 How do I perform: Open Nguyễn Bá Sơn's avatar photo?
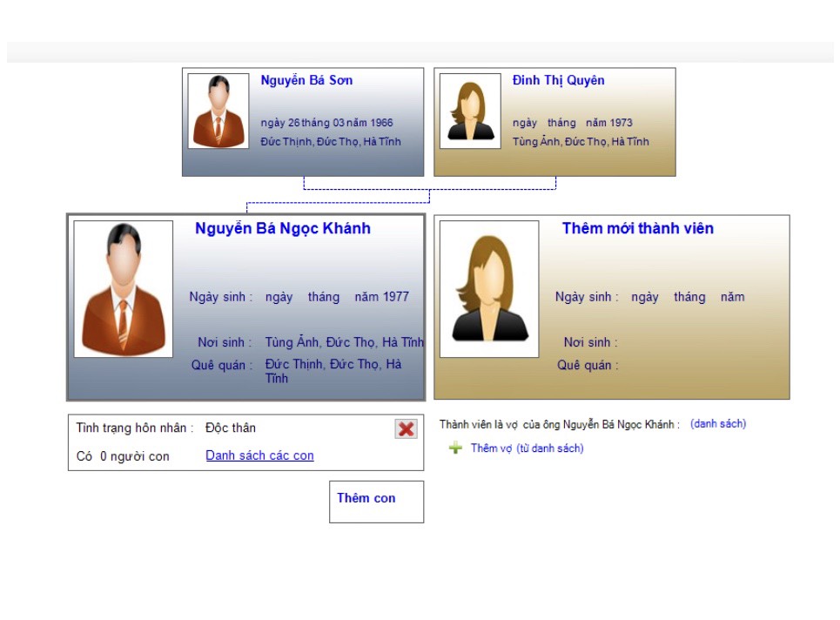point(218,111)
